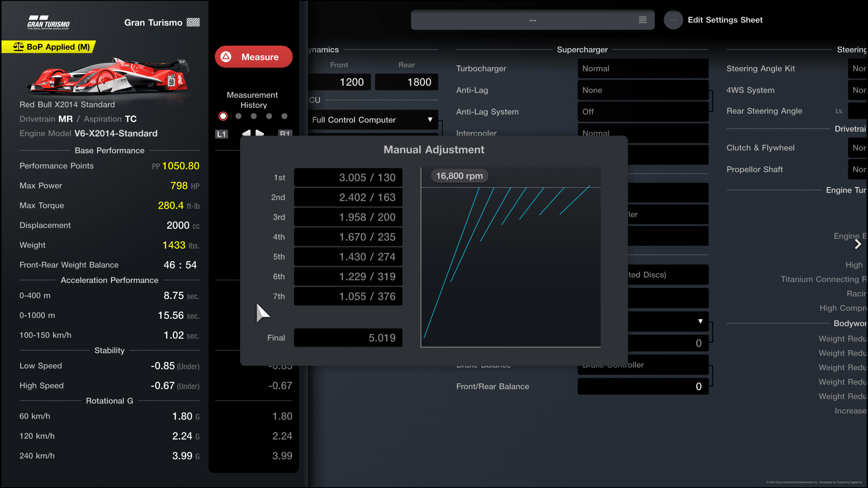Select the fourth measurement history dot
Viewport: 868px width, 488px height.
pos(269,116)
